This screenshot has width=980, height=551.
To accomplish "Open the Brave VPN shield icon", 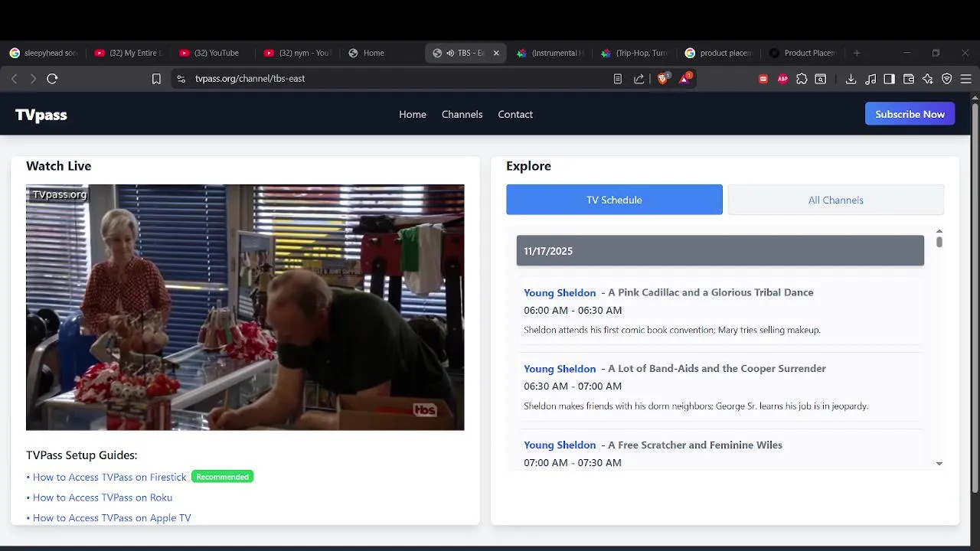I will pyautogui.click(x=947, y=79).
